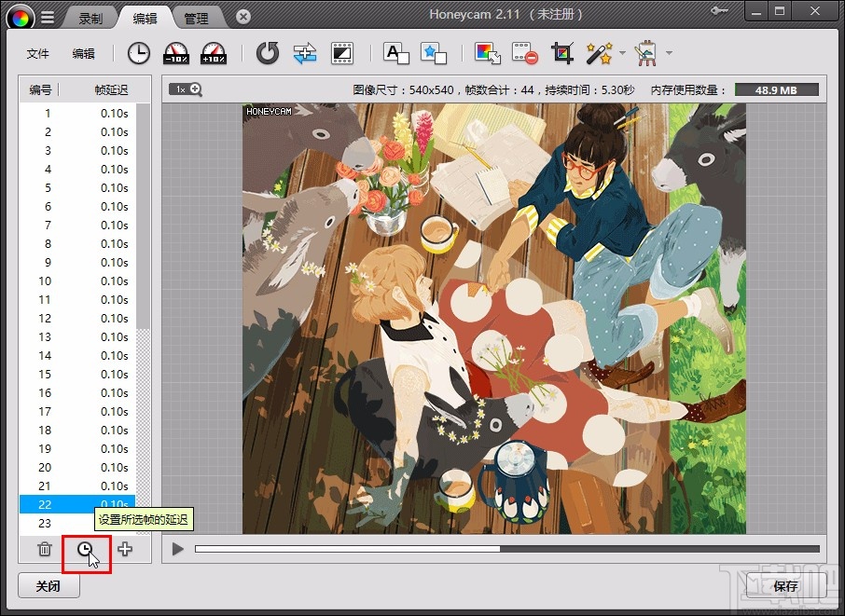Select frame row 15
Screen dimensions: 845x616
(77, 375)
